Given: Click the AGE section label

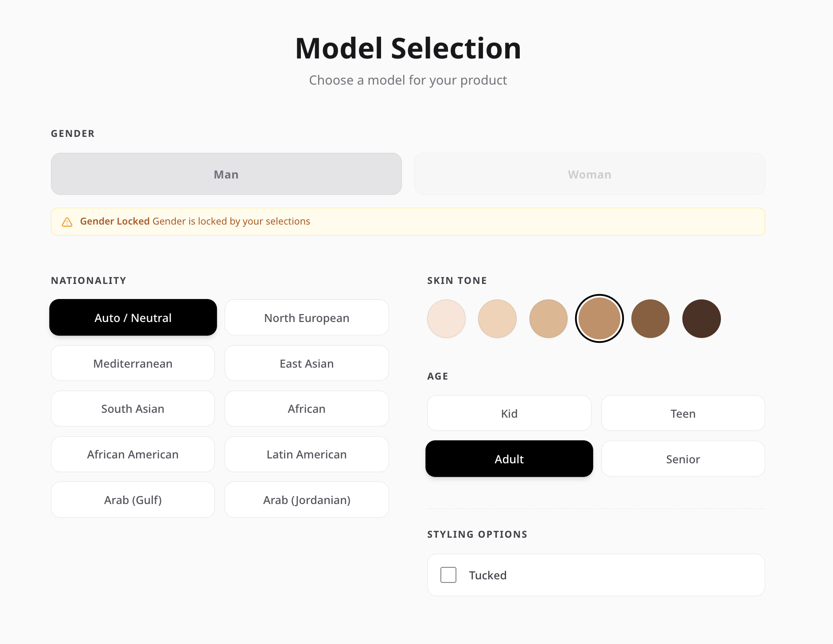Looking at the screenshot, I should click(x=438, y=376).
